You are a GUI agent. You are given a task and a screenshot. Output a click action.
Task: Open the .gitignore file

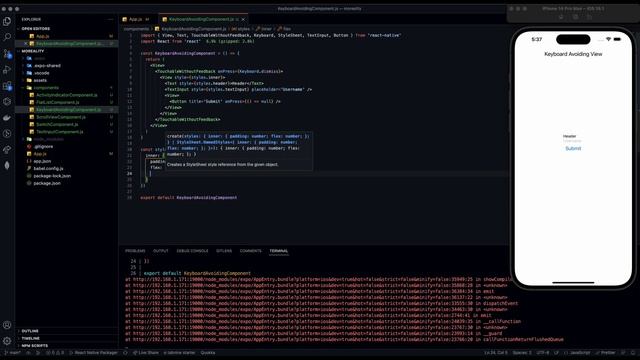[43, 146]
